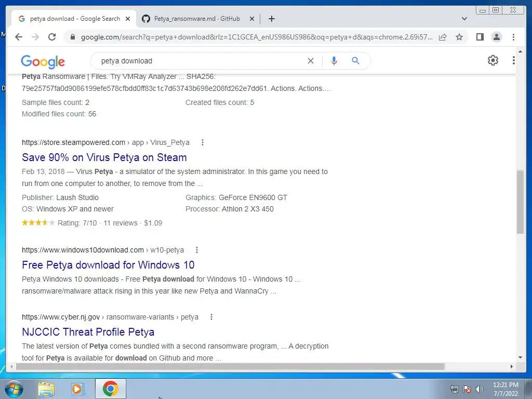This screenshot has width=532, height=399.
Task: Click the horizontal scroll-right arrow
Action: coord(512,366)
